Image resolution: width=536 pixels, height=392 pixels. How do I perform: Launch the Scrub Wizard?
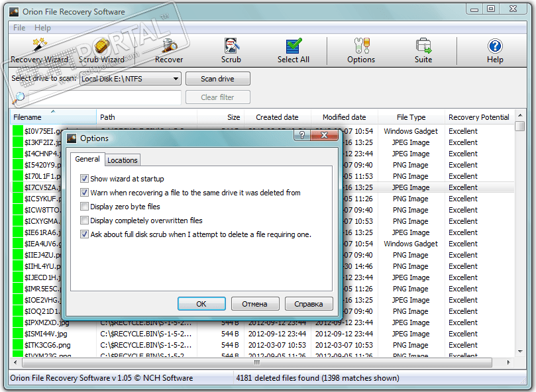tap(101, 50)
